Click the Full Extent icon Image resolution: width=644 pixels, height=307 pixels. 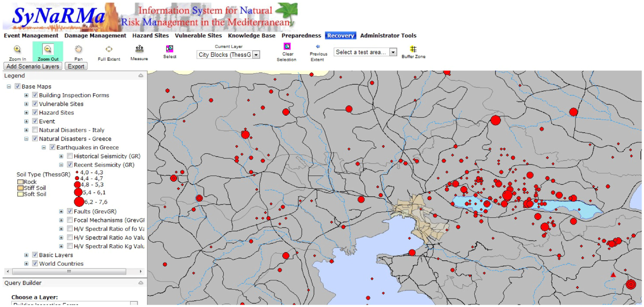pos(109,49)
